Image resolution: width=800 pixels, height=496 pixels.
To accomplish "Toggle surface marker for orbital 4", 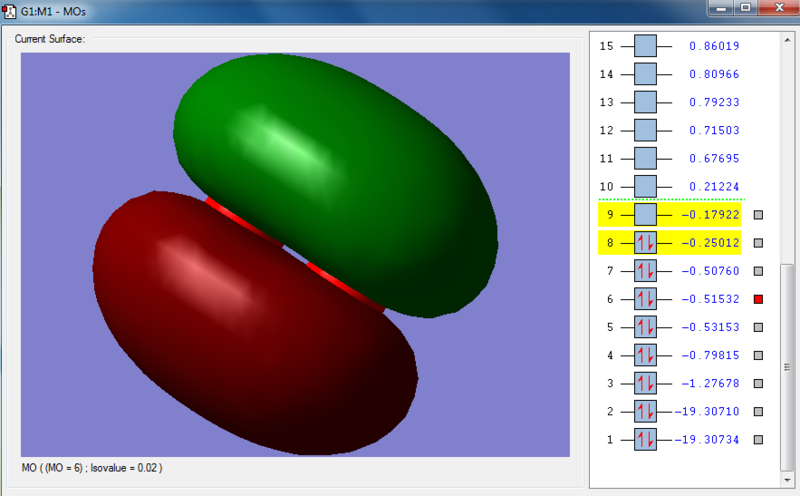I will pyautogui.click(x=758, y=355).
